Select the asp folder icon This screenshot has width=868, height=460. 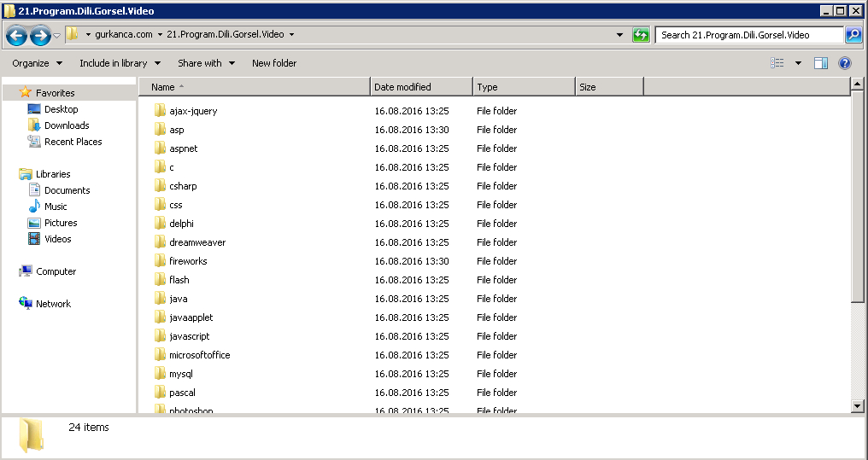pyautogui.click(x=160, y=130)
